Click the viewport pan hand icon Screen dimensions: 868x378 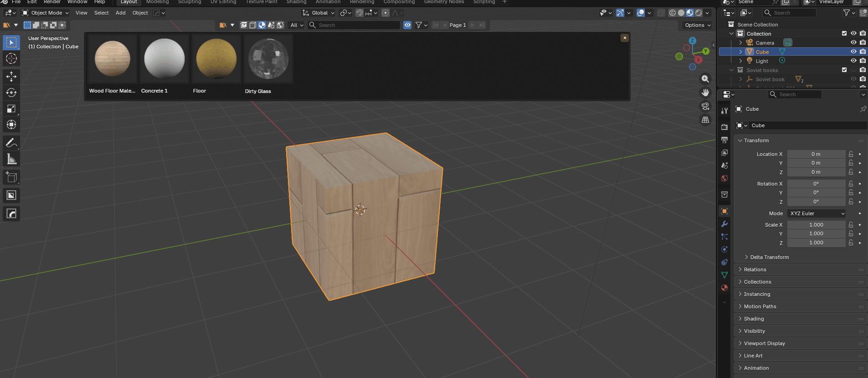pos(705,93)
